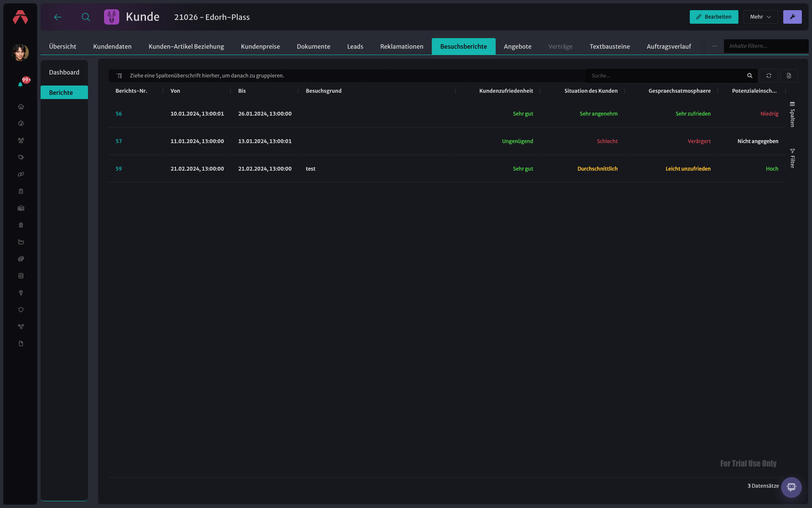Open the archive drawer sidebar icon
Image resolution: width=812 pixels, height=508 pixels.
[x=21, y=276]
